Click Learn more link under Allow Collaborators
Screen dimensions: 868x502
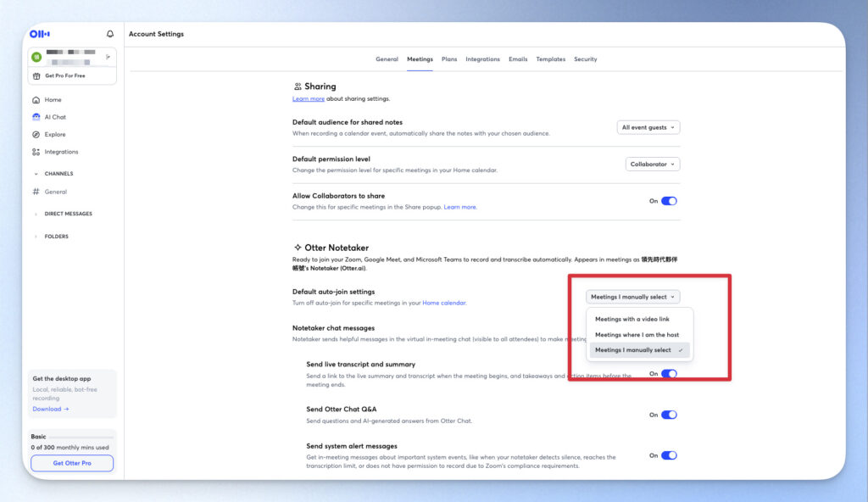[x=459, y=207]
